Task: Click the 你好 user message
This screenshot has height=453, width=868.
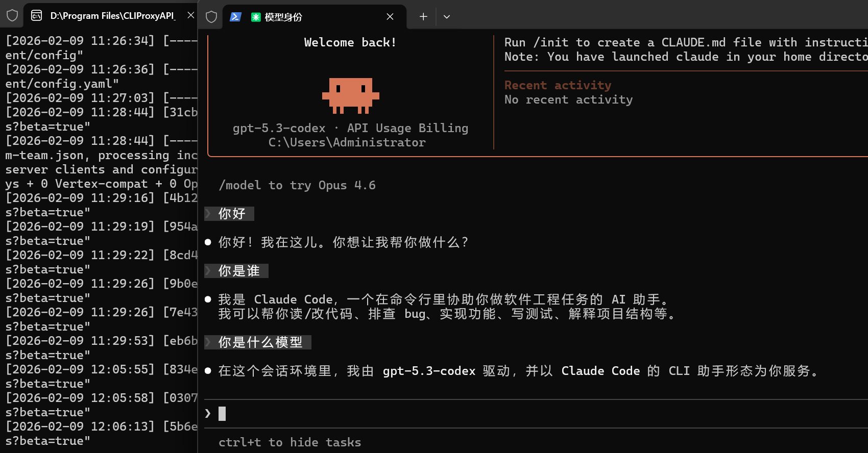Action: pyautogui.click(x=229, y=214)
